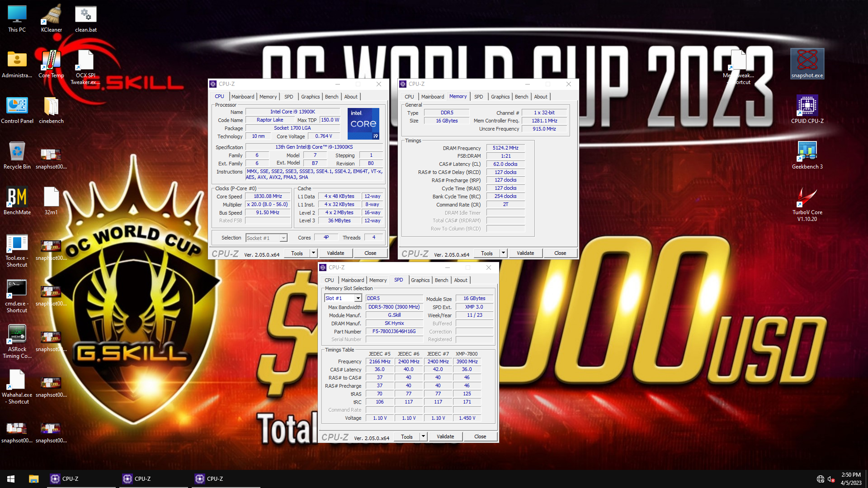Open the Windows Start menu
This screenshot has height=488, width=868.
tap(11, 479)
